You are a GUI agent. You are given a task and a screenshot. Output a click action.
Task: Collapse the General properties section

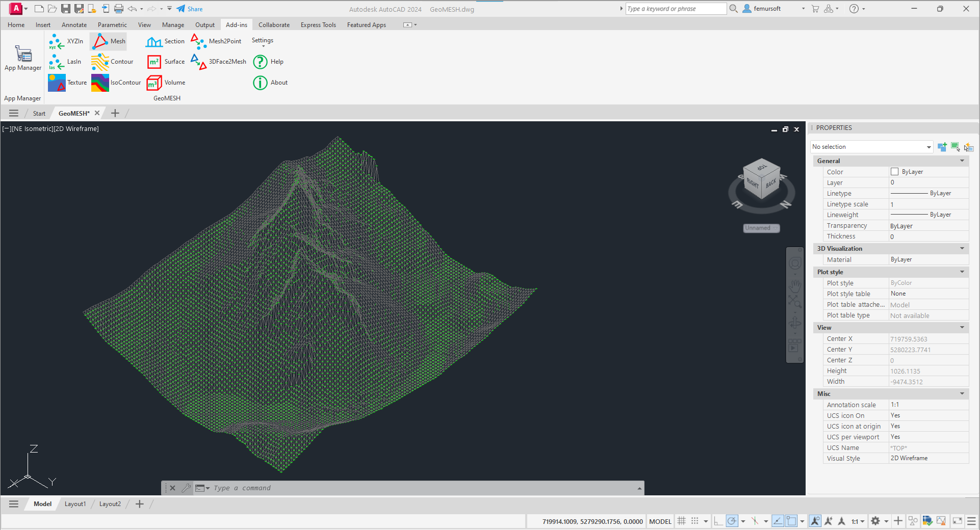click(962, 161)
